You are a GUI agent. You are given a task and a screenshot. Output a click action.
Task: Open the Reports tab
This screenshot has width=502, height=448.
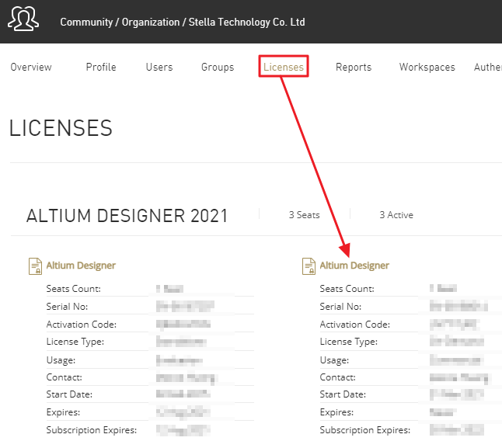pos(354,68)
